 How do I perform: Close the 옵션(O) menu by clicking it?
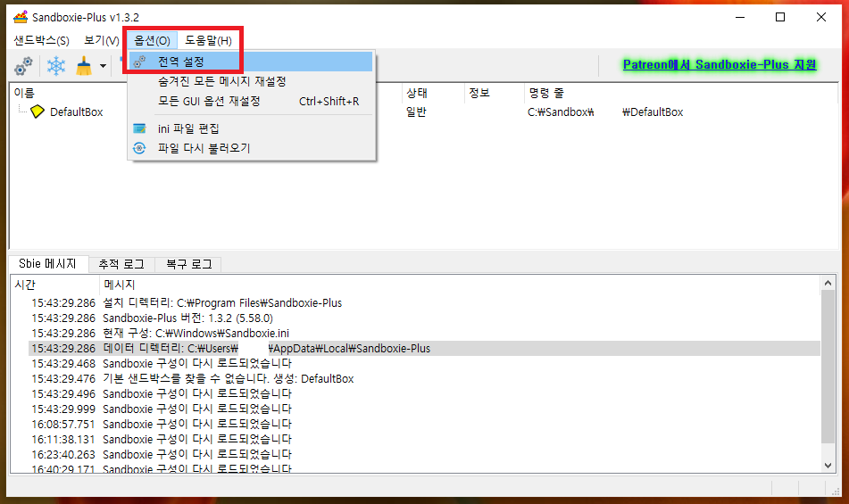152,40
